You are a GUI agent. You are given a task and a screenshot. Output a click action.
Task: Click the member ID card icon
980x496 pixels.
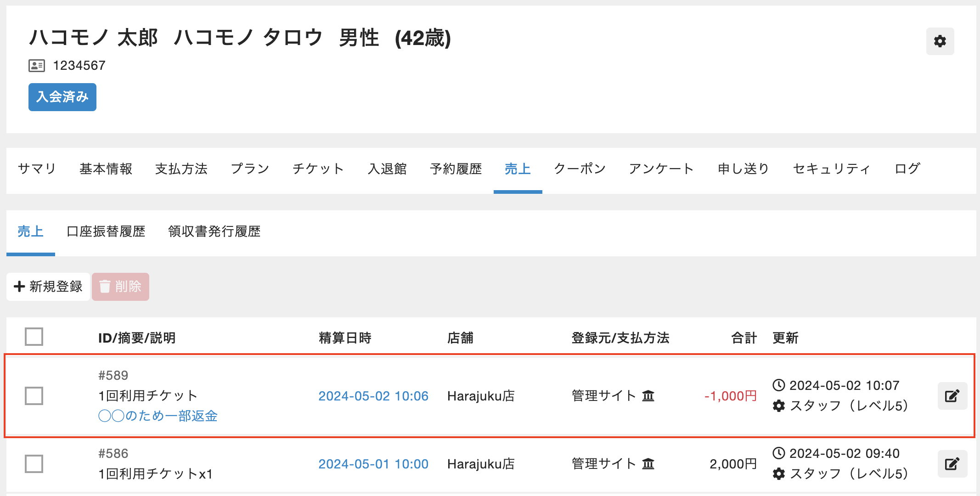[37, 66]
